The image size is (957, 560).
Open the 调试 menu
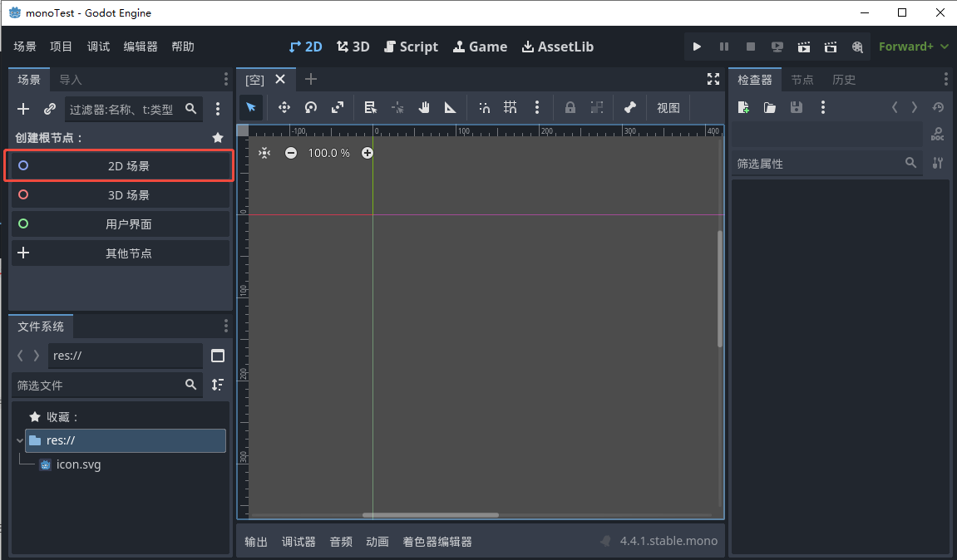[98, 47]
